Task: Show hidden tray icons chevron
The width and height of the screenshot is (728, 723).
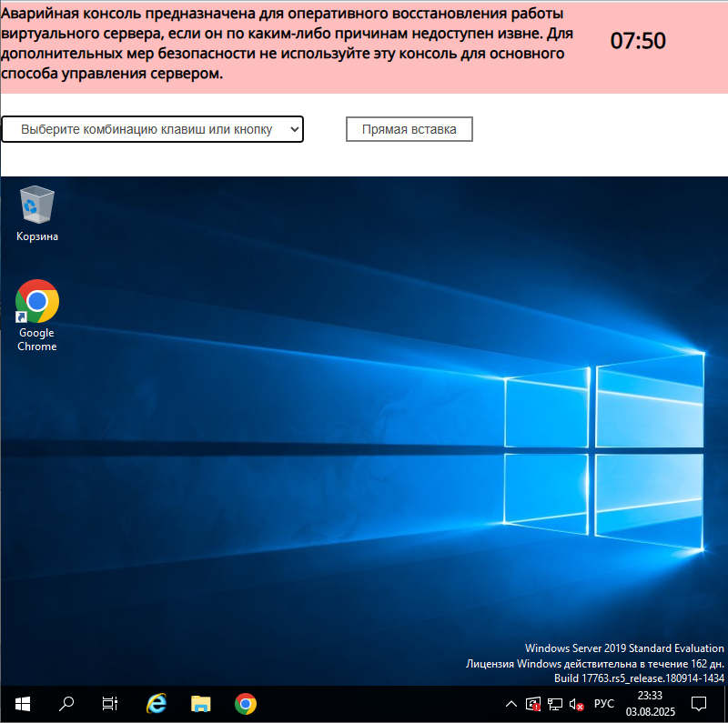Action: tap(511, 704)
